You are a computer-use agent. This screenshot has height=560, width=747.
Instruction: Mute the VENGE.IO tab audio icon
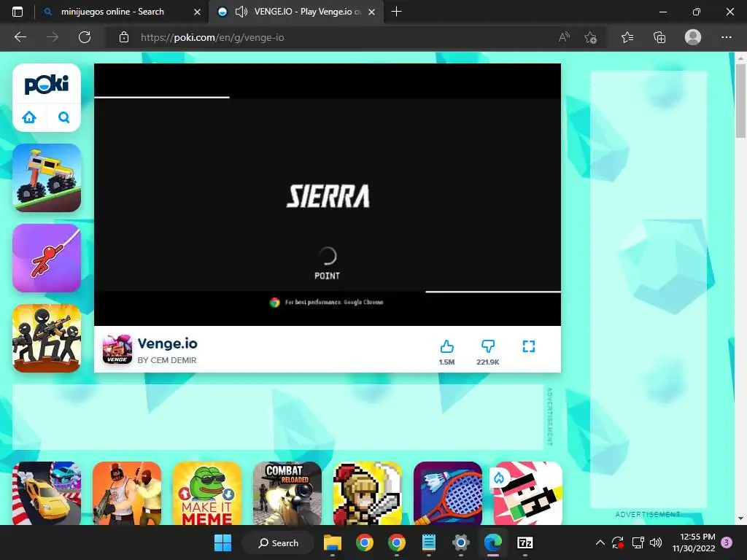pos(241,12)
